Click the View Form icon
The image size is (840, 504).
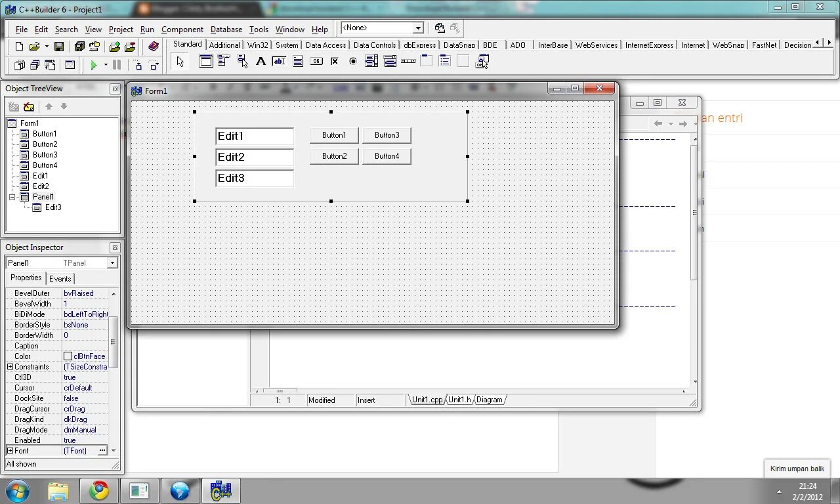coord(35,65)
